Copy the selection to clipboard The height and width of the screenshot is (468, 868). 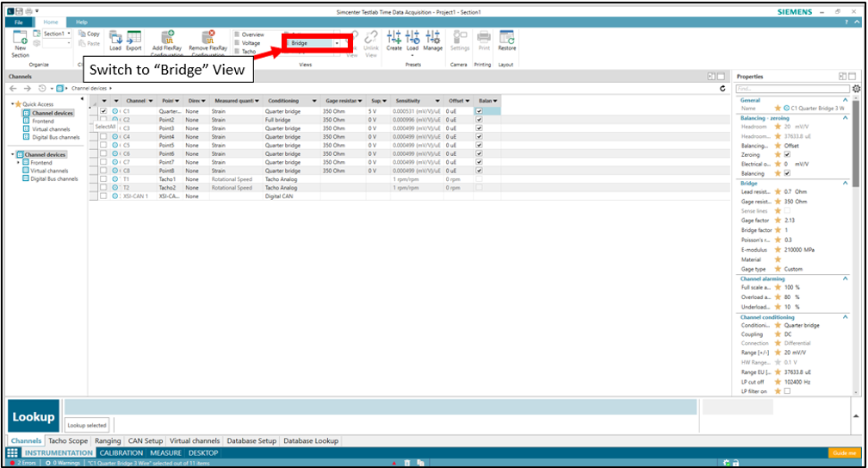click(x=90, y=34)
